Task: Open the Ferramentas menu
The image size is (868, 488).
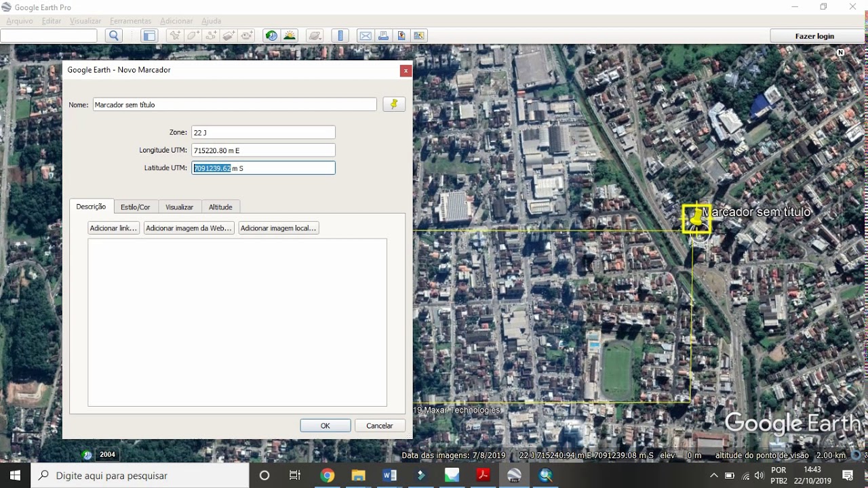Action: click(131, 21)
